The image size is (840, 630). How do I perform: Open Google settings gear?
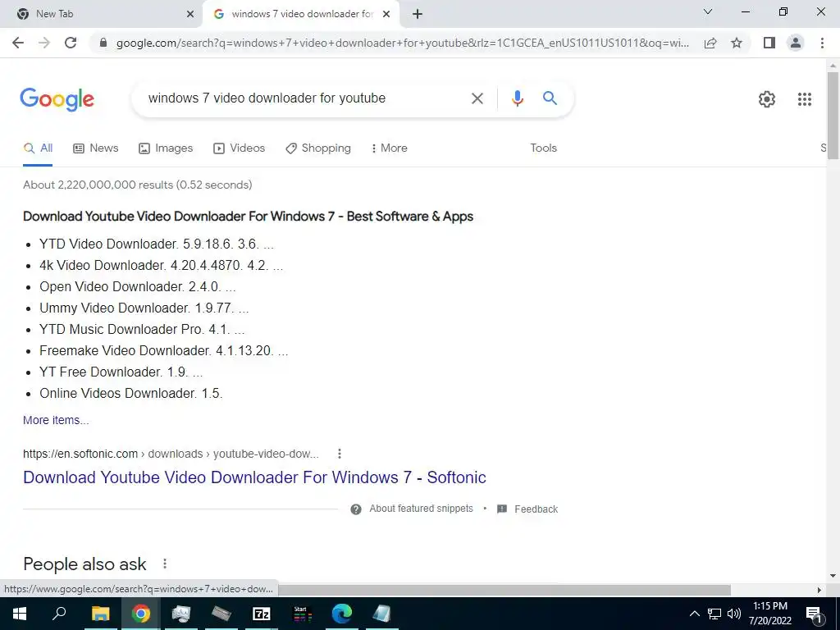(767, 99)
